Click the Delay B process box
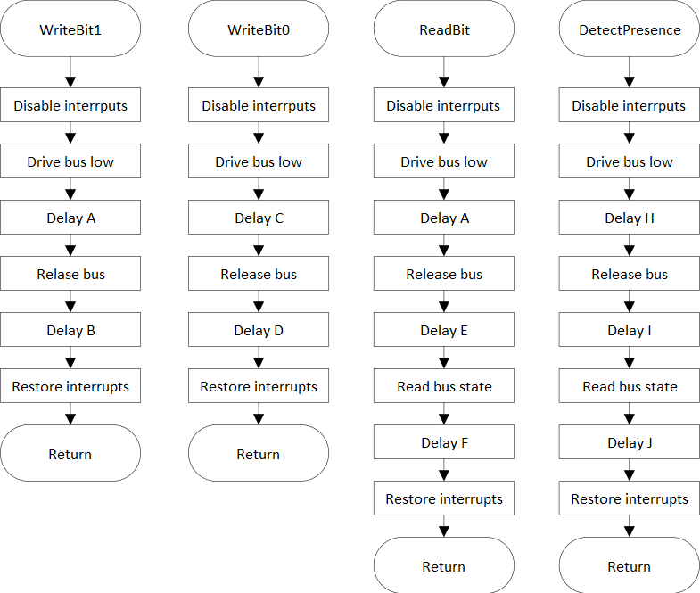This screenshot has height=593, width=700. click(x=70, y=330)
